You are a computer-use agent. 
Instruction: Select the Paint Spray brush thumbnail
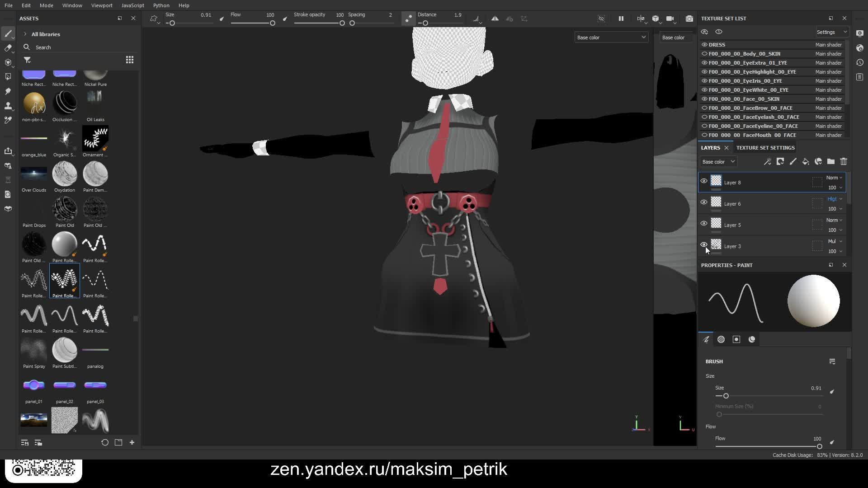pyautogui.click(x=34, y=351)
